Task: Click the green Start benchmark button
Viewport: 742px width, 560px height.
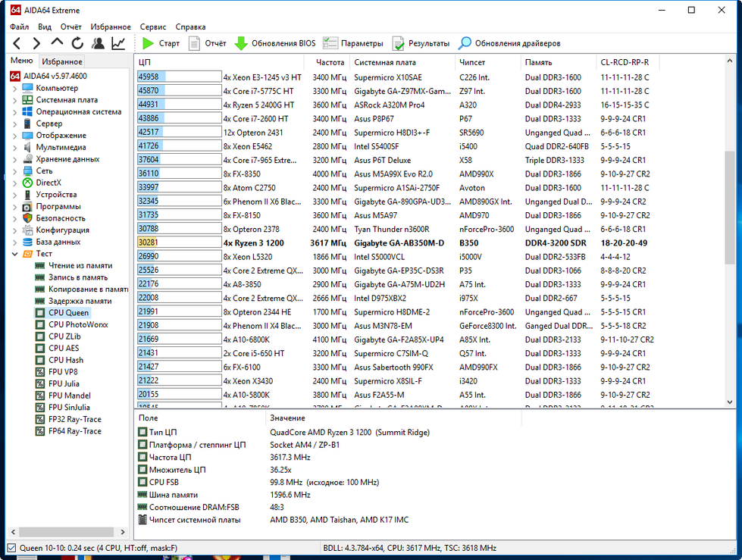Action: pyautogui.click(x=161, y=43)
